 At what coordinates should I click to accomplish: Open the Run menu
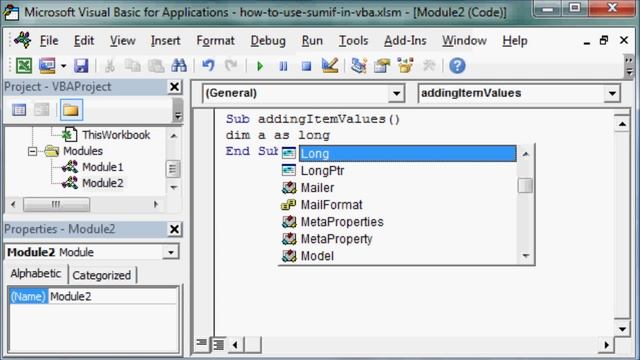point(312,40)
